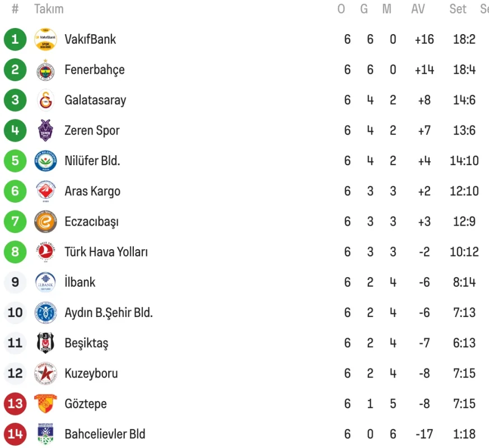Open the İlbank team name link
The width and height of the screenshot is (489, 448).
[80, 282]
